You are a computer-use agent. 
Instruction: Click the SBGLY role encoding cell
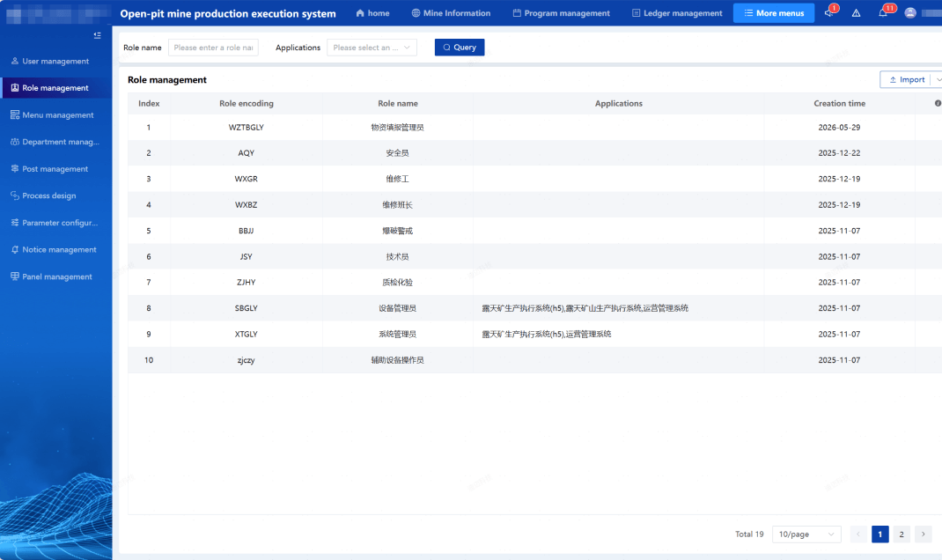tap(247, 308)
